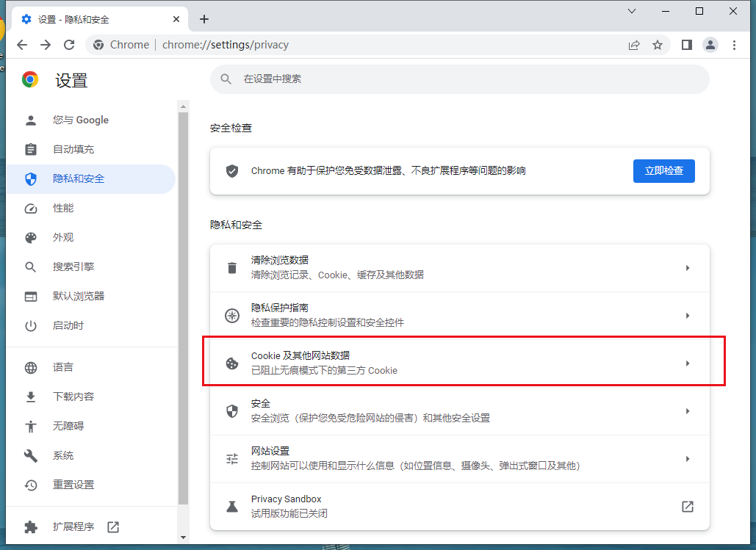Expand arrow on 清除浏览数据 row
This screenshot has width=756, height=550.
tap(688, 267)
